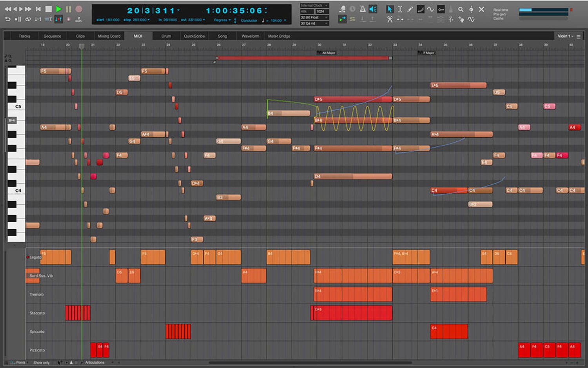588x368 pixels.
Task: Click the C5 key on piano keyboard
Action: (x=16, y=106)
